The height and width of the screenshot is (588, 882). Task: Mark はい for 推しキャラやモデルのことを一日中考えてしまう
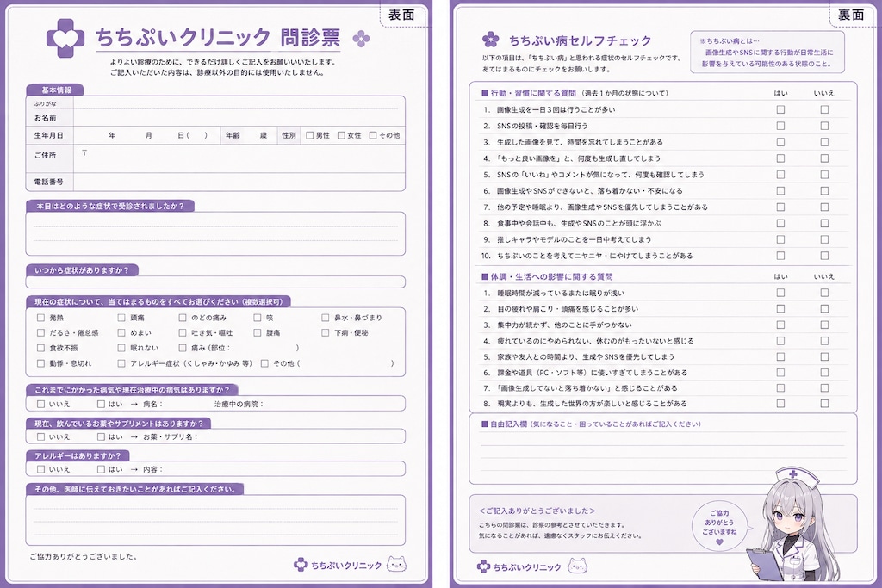pos(780,239)
